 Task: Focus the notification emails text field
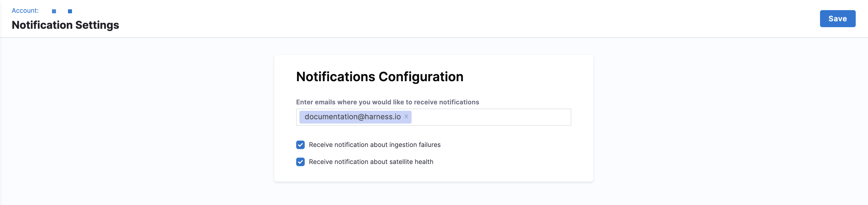[490, 117]
